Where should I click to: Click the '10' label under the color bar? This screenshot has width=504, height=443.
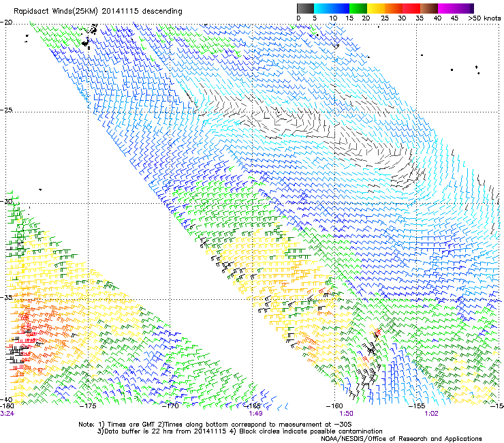point(333,18)
